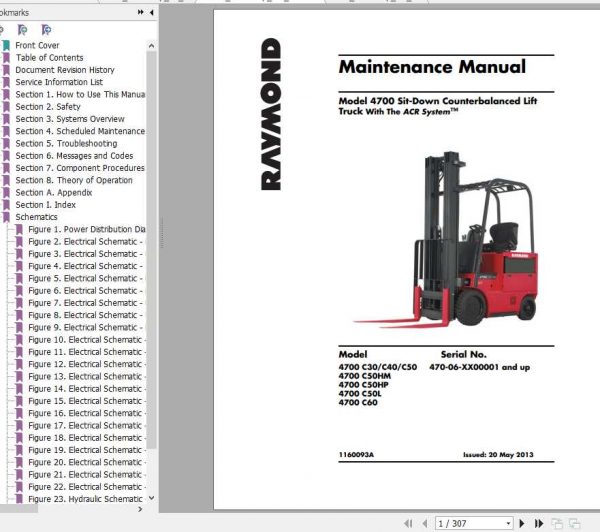
Task: Click the bookmark icon beside Figure 18
Action: point(19,437)
